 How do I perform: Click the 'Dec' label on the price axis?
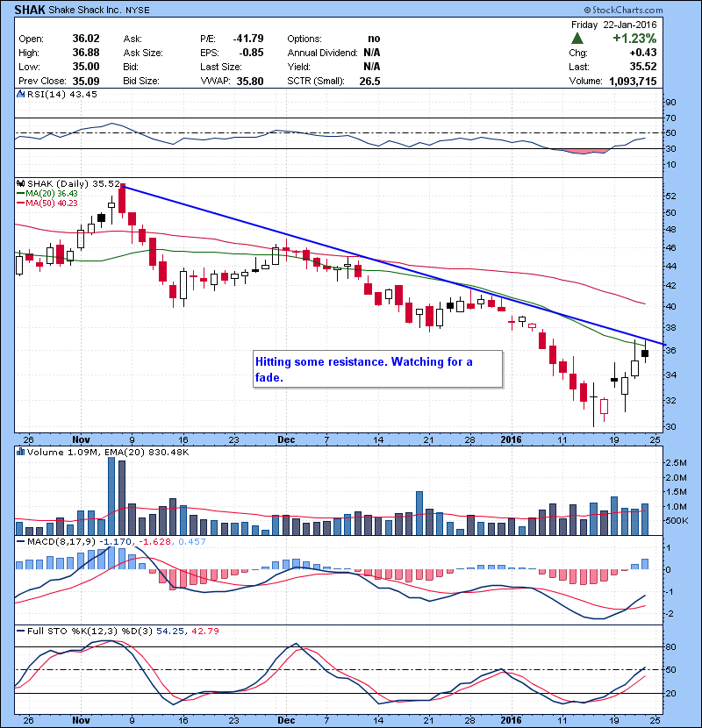click(286, 439)
